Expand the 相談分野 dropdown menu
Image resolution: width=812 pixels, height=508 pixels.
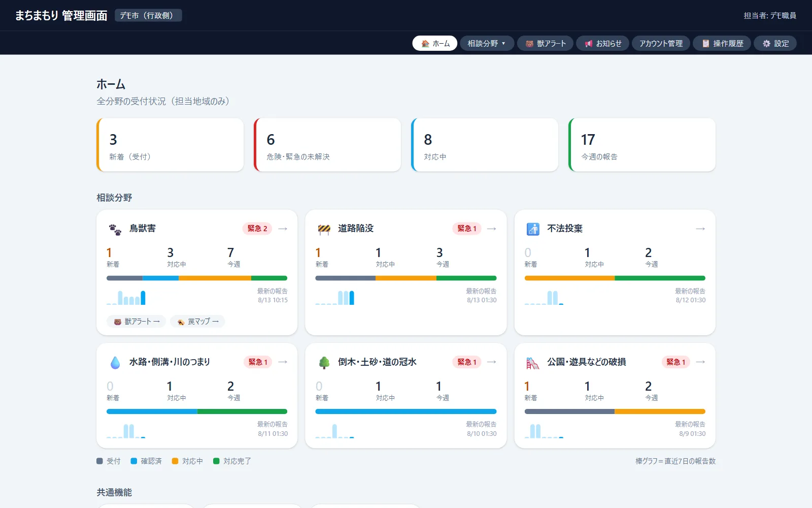[x=487, y=43]
